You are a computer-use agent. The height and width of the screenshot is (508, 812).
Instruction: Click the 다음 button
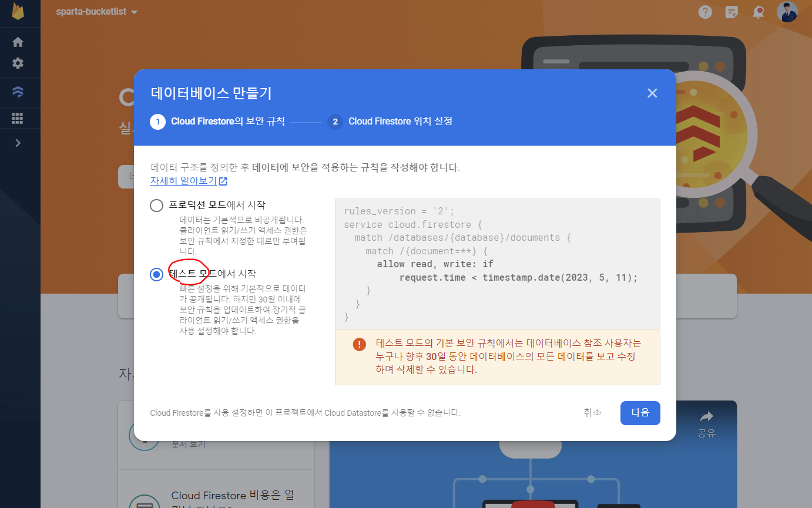point(640,413)
